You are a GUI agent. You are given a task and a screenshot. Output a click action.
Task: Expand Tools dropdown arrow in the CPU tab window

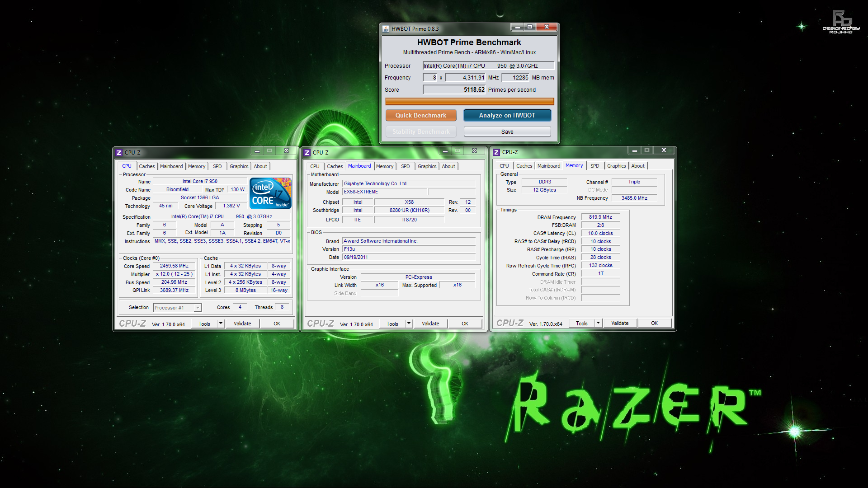click(x=221, y=324)
